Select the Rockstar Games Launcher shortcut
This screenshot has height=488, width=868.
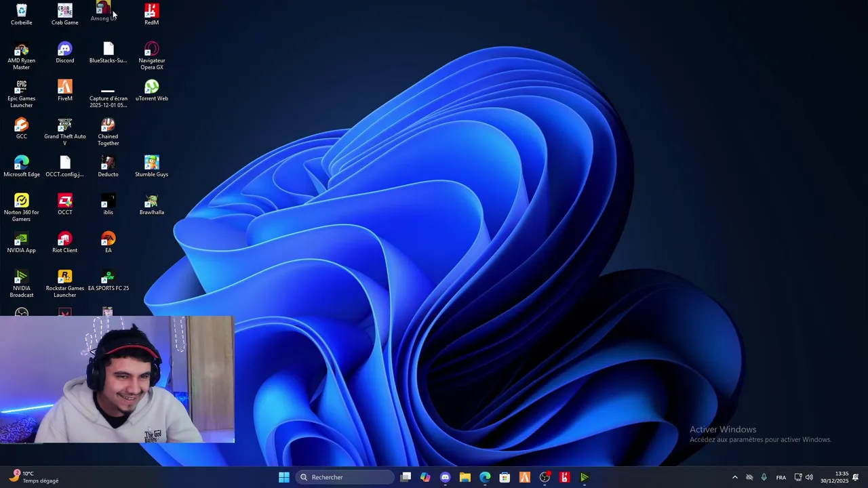pos(65,284)
